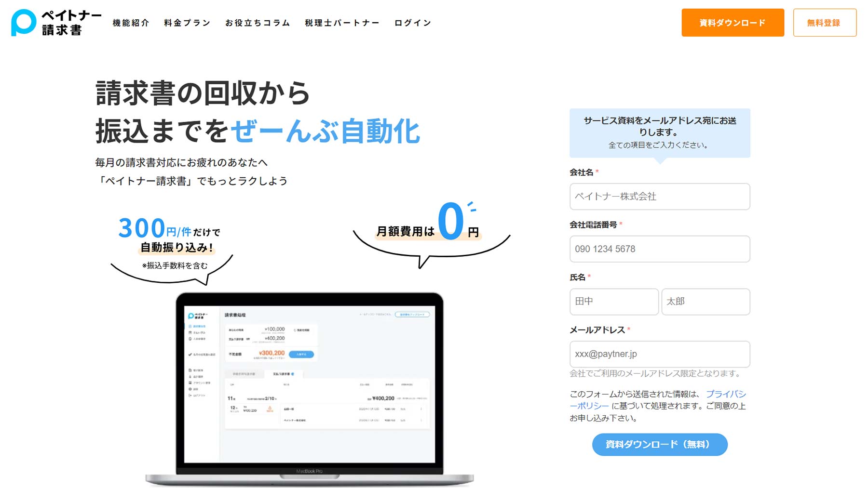Screen dimensions: 868x488
Task: Click the 会社名 field label
Action: (582, 172)
